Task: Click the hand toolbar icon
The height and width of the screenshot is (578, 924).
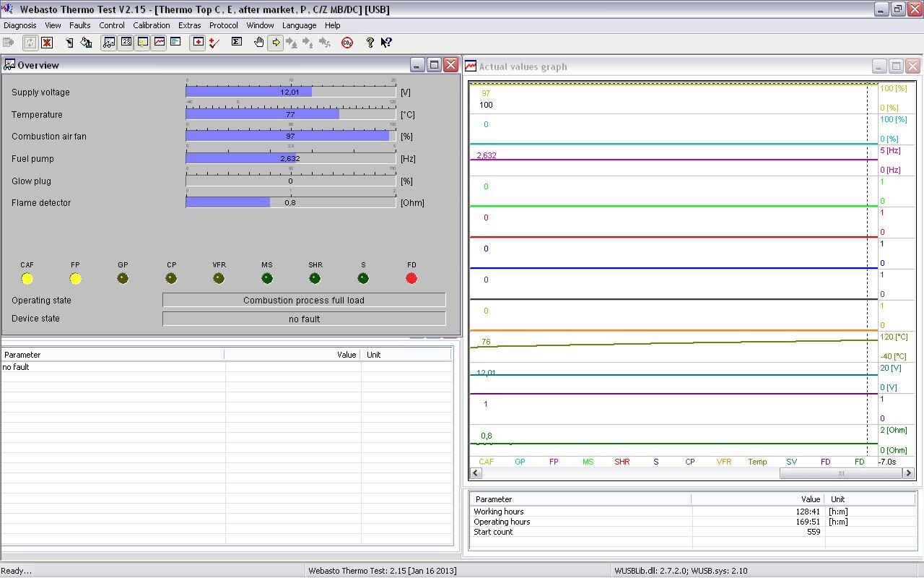Action: coord(259,43)
